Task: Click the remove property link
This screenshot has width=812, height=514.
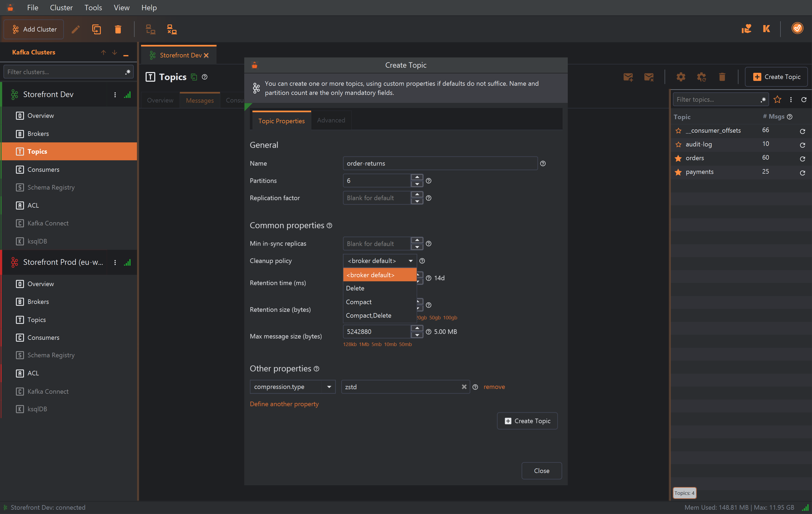Action: [494, 387]
